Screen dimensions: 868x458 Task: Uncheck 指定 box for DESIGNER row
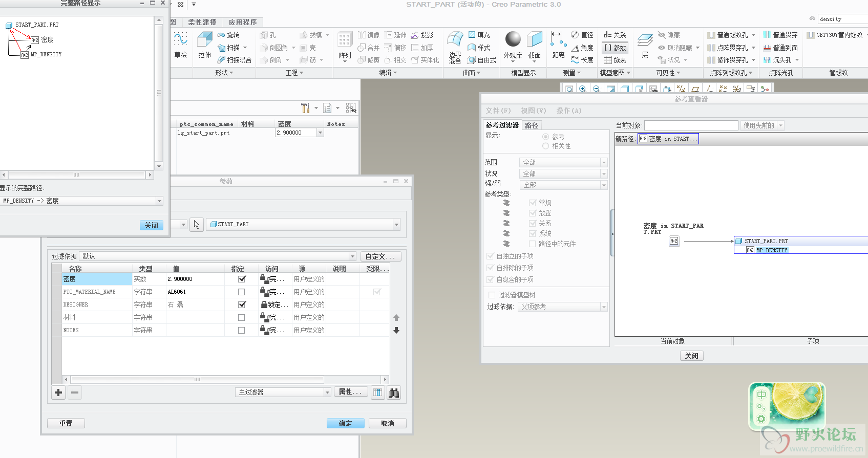pos(242,305)
